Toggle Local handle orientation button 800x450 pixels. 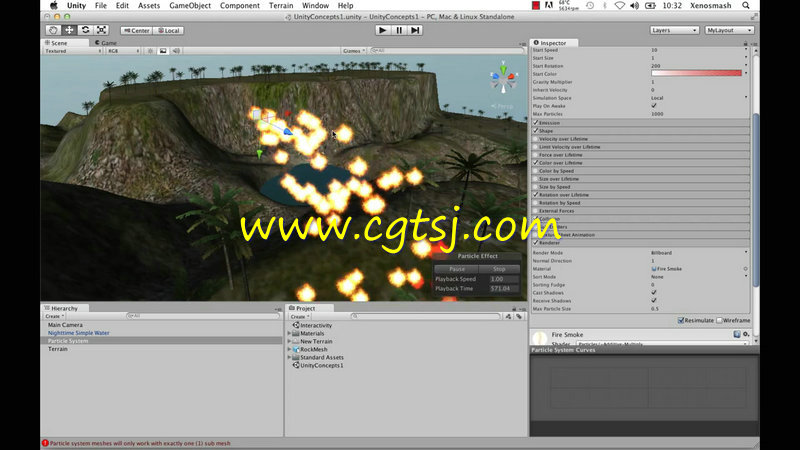(168, 31)
